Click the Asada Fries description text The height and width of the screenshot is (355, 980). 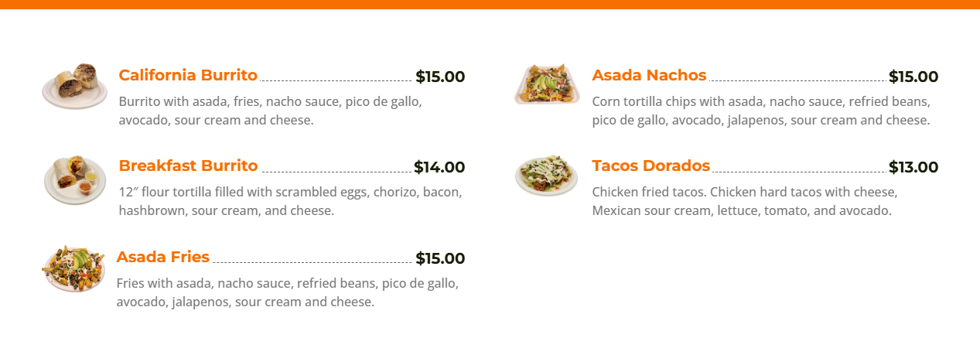pyautogui.click(x=287, y=292)
